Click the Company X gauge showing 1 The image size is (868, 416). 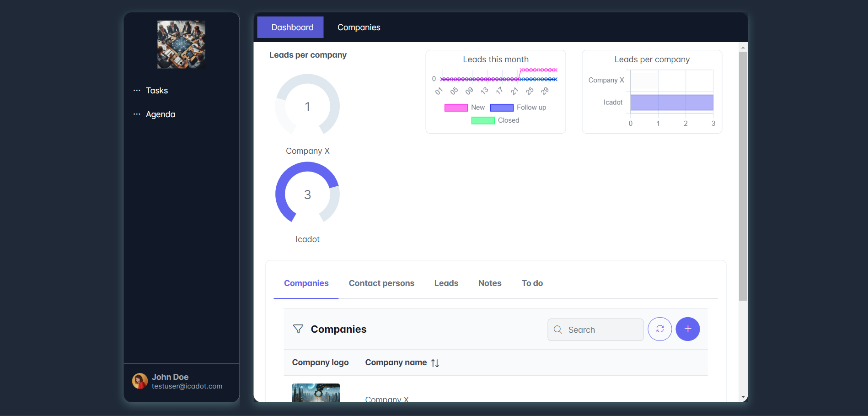coord(307,105)
